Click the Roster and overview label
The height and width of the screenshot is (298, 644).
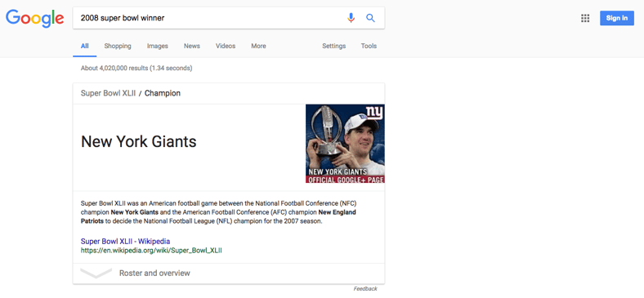(x=154, y=273)
